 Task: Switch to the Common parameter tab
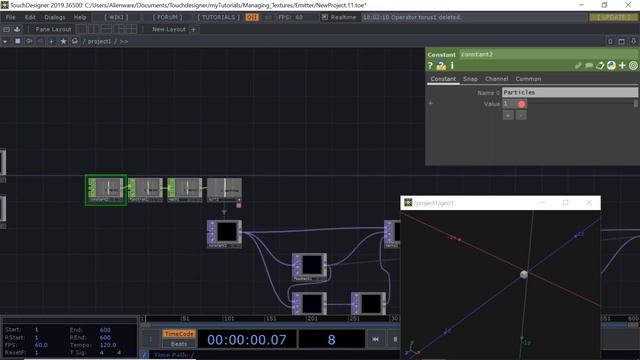tap(528, 79)
